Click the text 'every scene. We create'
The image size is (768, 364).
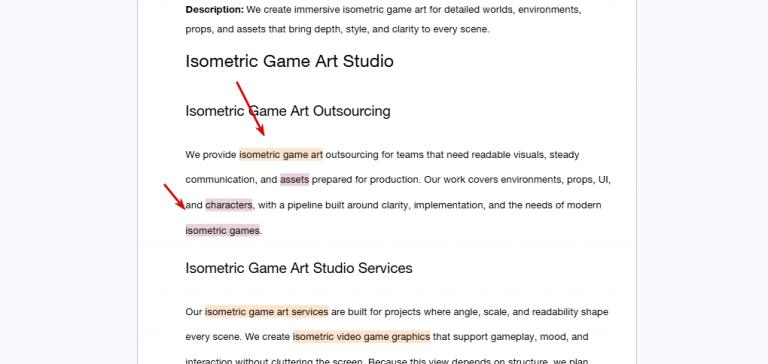238,337
